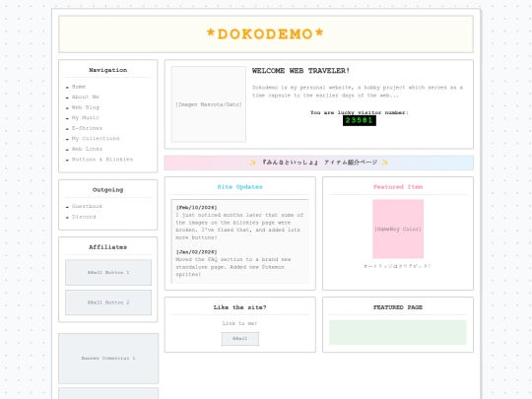Click the [Feb/10/2026] update entry date

pos(196,207)
